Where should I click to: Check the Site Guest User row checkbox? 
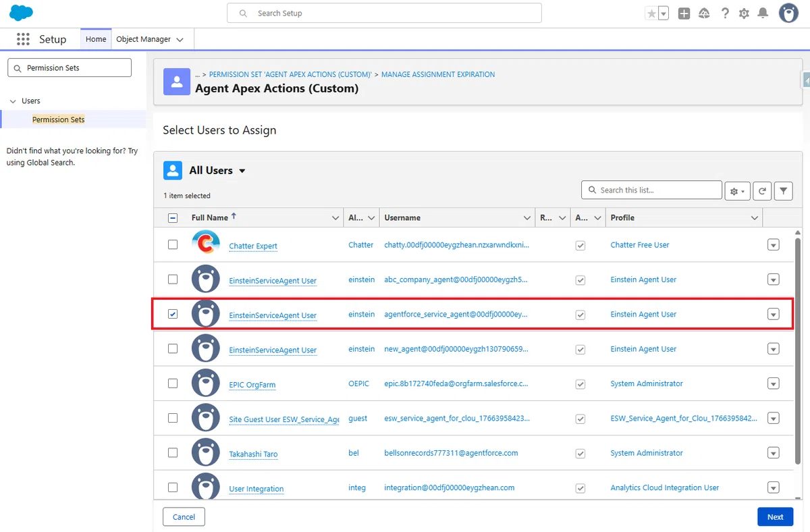pos(173,418)
